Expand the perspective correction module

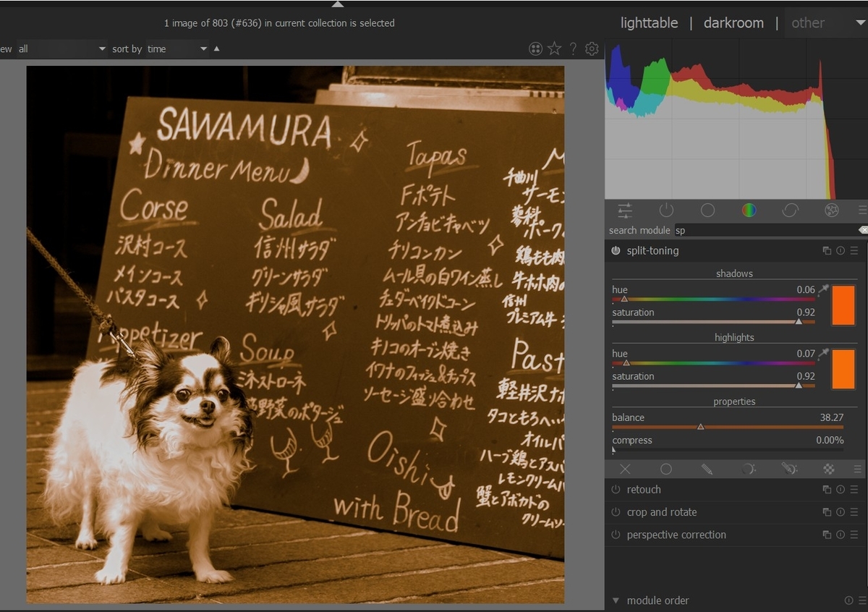click(x=676, y=535)
